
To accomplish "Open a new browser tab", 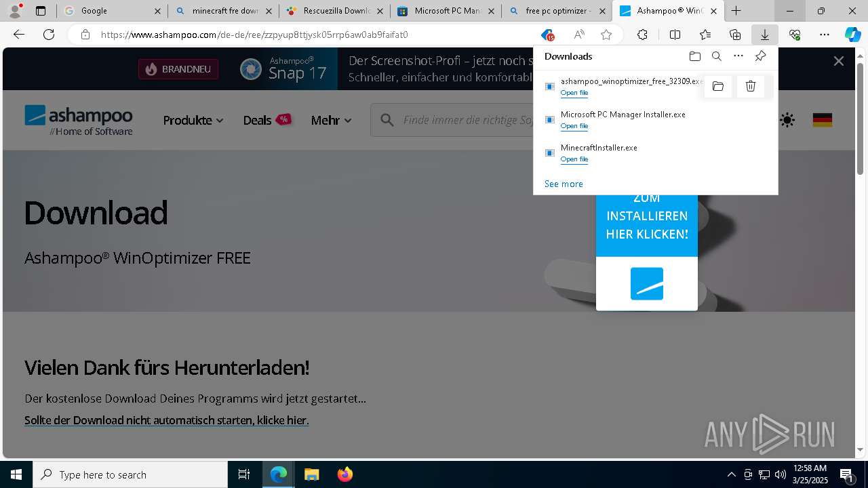I will pos(736,11).
